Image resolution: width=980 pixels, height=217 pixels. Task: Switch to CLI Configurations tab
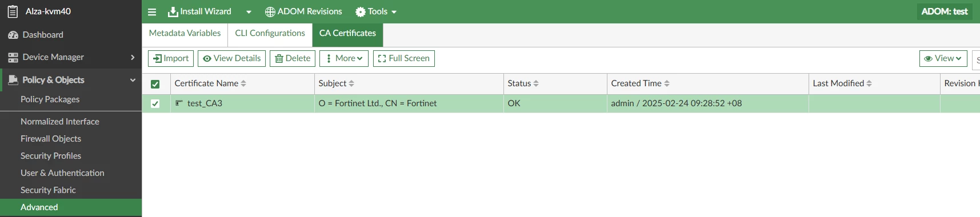[x=270, y=33]
